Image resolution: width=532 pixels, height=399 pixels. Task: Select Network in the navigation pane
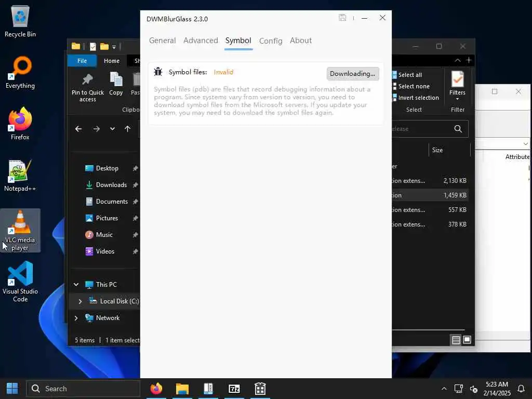[x=108, y=318]
